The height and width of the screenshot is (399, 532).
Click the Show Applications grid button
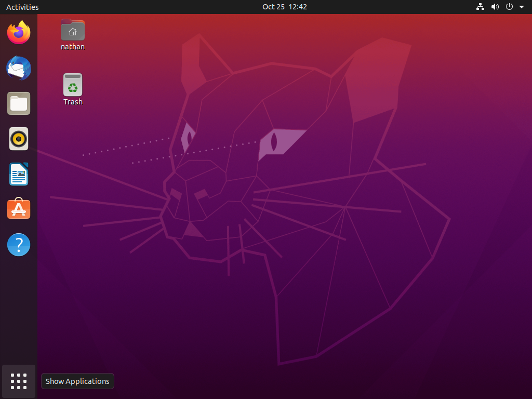click(x=19, y=381)
